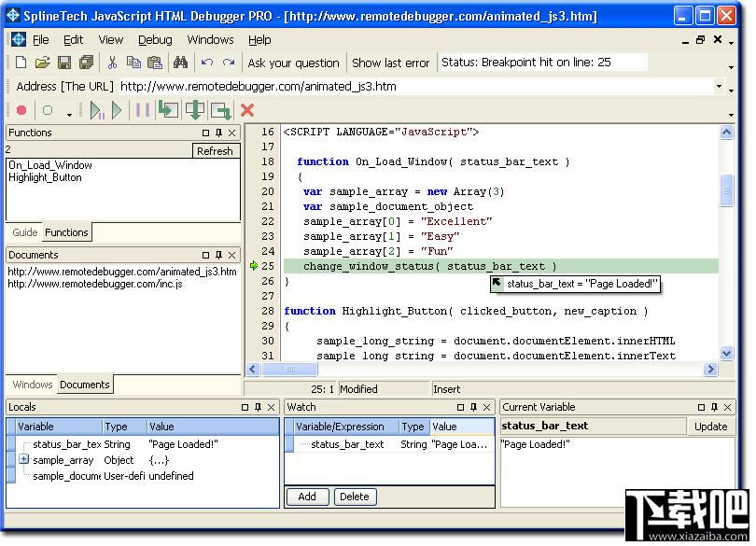Click the green Run play icon

[x=116, y=110]
